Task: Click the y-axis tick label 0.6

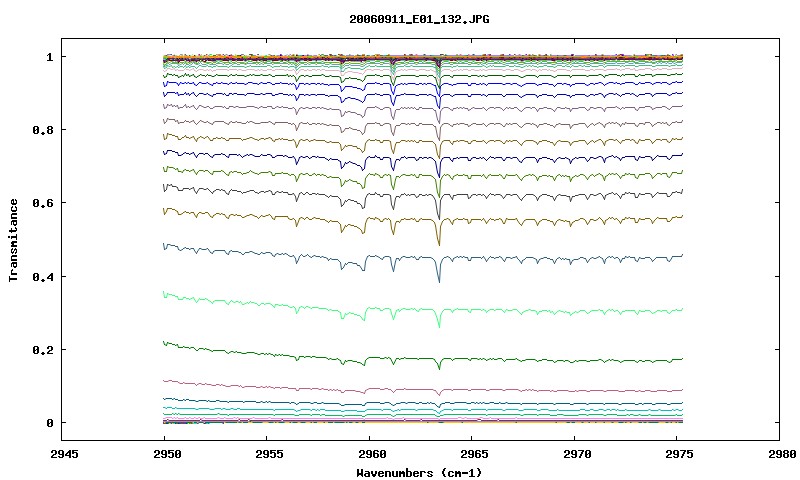Action: click(43, 203)
